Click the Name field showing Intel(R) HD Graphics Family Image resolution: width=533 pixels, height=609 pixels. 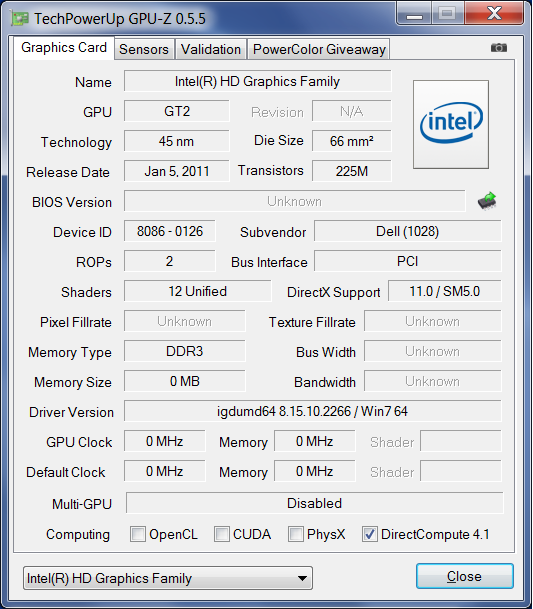258,81
